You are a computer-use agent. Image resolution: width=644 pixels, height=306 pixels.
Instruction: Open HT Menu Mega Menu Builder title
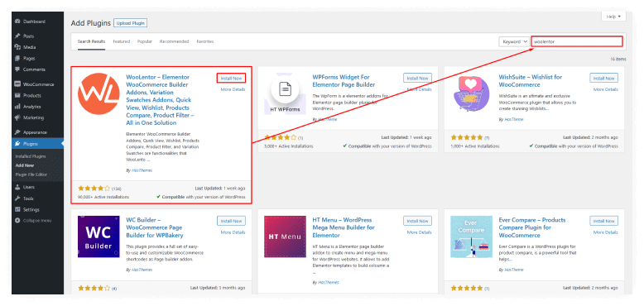coord(344,227)
